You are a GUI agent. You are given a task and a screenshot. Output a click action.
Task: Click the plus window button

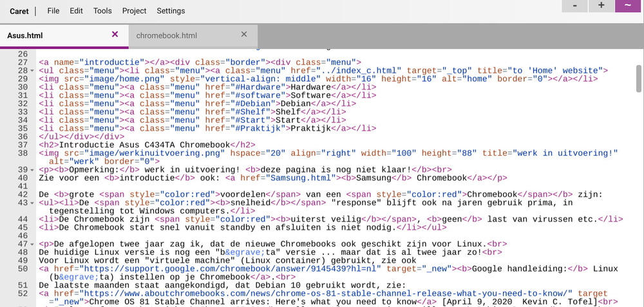click(x=601, y=6)
